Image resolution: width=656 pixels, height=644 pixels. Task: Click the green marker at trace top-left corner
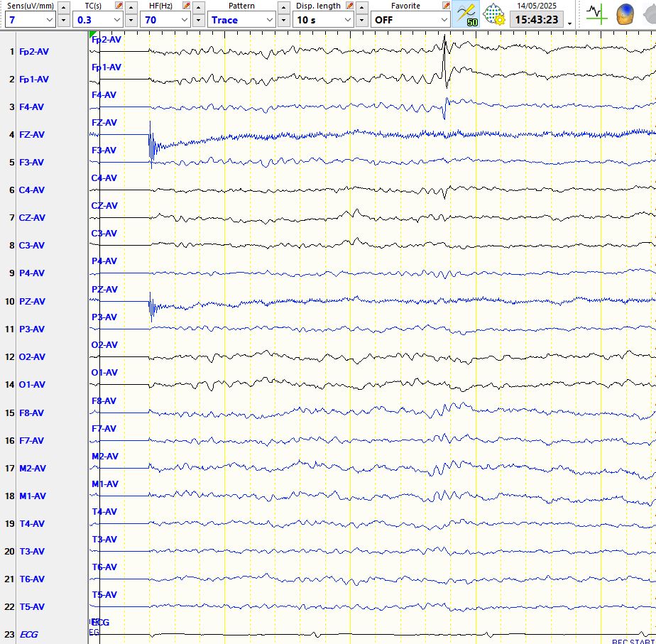point(92,35)
